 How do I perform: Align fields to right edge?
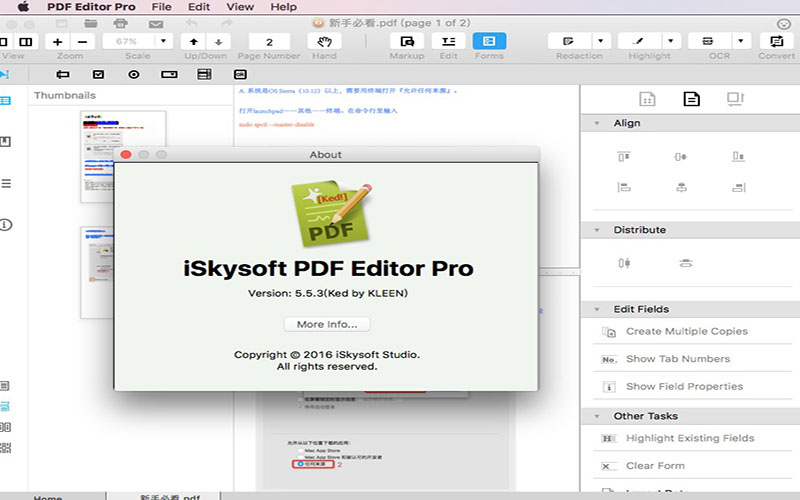click(x=739, y=187)
